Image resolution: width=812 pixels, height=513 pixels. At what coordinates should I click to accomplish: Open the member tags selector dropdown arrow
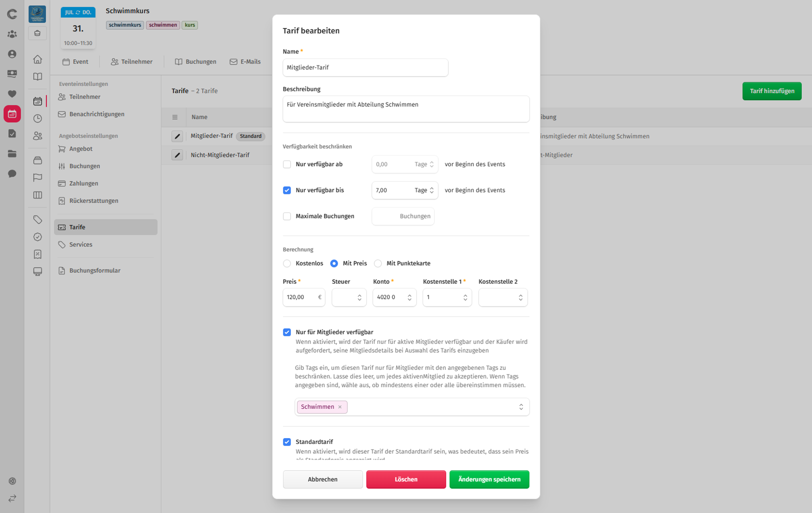521,407
